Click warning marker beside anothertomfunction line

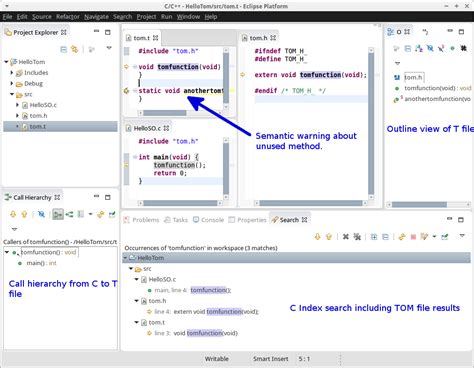pyautogui.click(x=126, y=90)
